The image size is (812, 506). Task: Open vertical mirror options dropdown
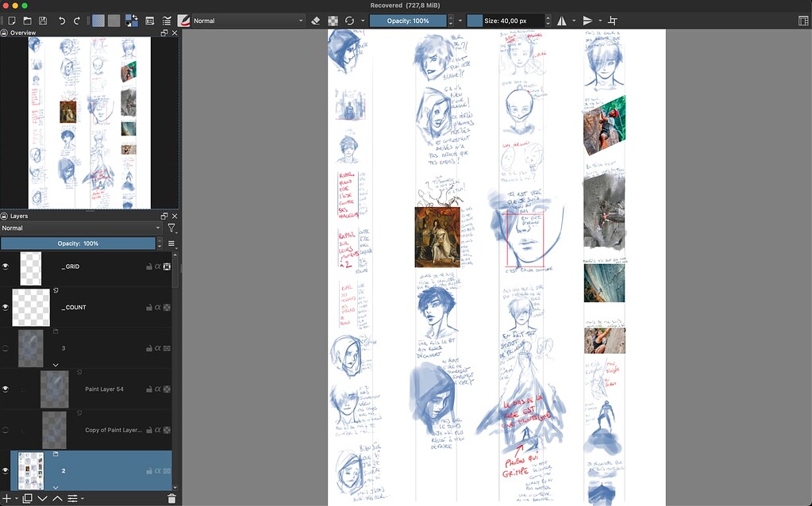(600, 21)
